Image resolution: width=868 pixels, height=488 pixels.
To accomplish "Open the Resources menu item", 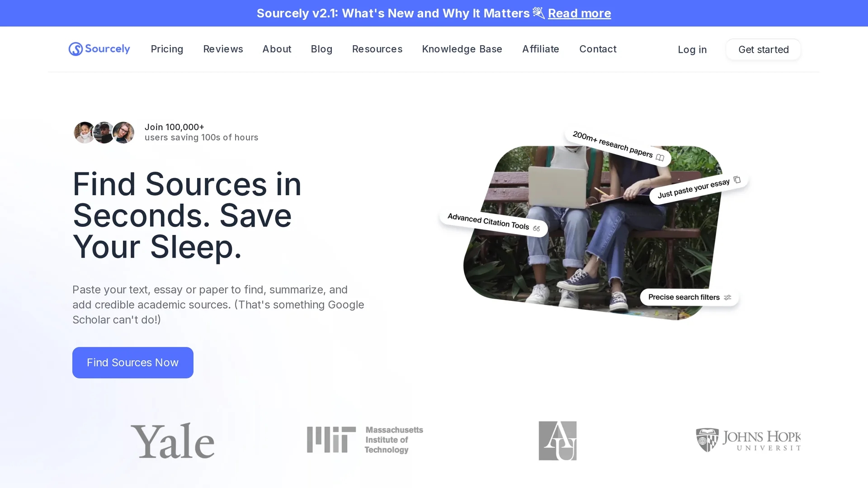I will tap(377, 49).
